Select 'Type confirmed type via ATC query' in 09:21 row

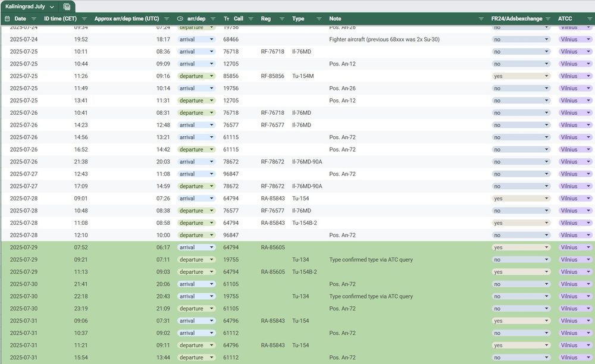(x=371, y=260)
